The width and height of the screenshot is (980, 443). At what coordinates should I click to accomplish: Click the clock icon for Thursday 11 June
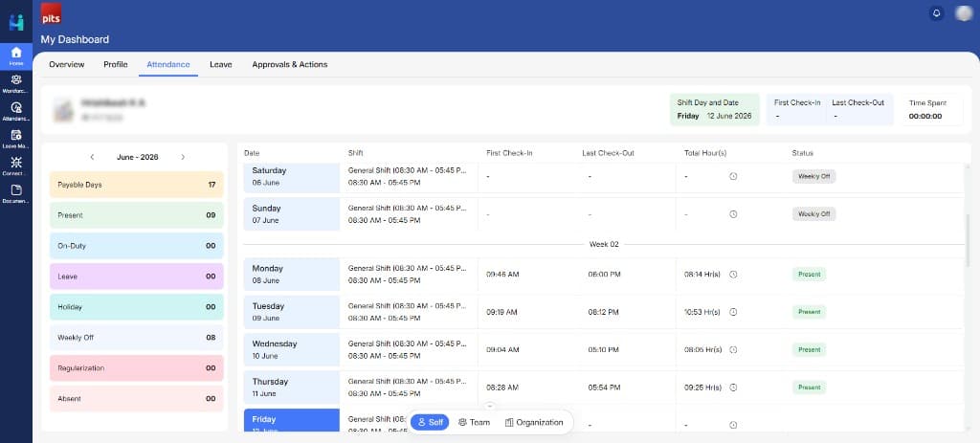click(x=733, y=388)
